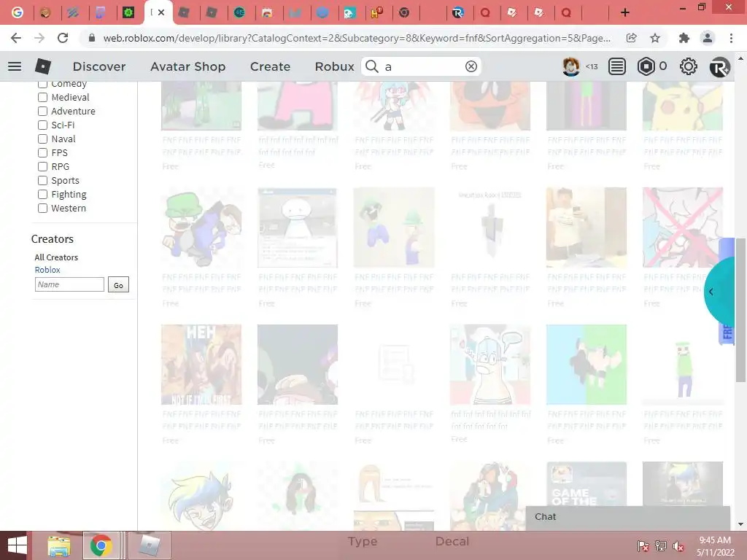Open the Windows Start menu
Screen dimensions: 747x560
[x=18, y=545]
